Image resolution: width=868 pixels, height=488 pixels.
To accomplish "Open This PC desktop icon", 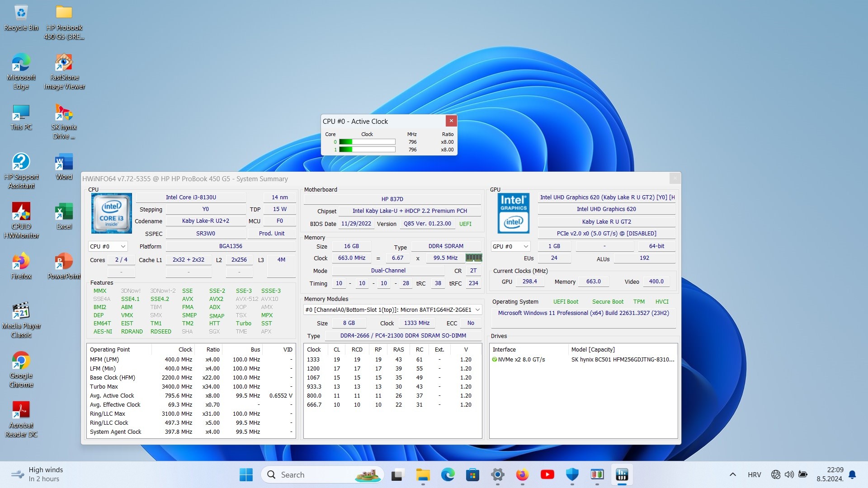I will [x=21, y=117].
